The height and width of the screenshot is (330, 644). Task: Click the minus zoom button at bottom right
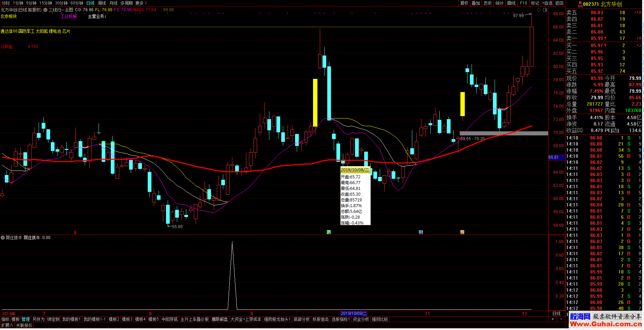561,319
